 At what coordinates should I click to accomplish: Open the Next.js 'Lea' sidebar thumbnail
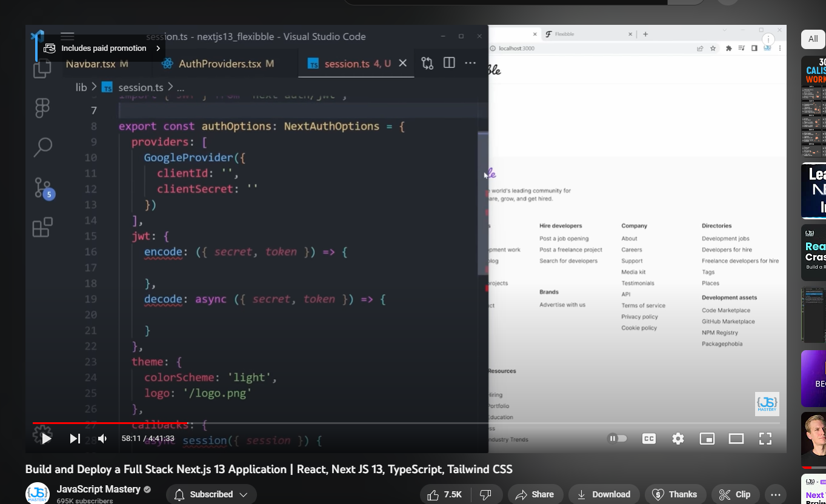813,191
